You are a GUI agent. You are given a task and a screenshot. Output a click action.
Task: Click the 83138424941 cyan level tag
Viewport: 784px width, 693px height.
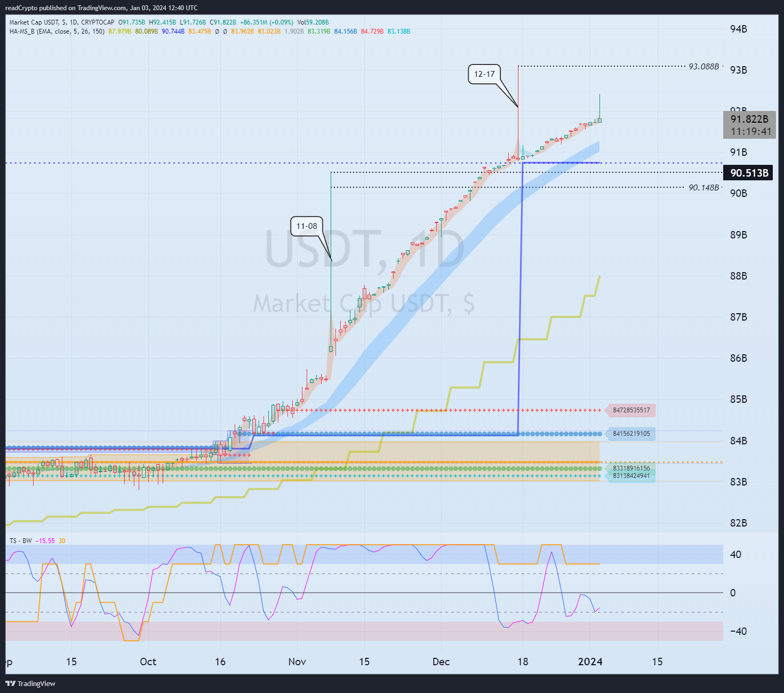click(631, 476)
